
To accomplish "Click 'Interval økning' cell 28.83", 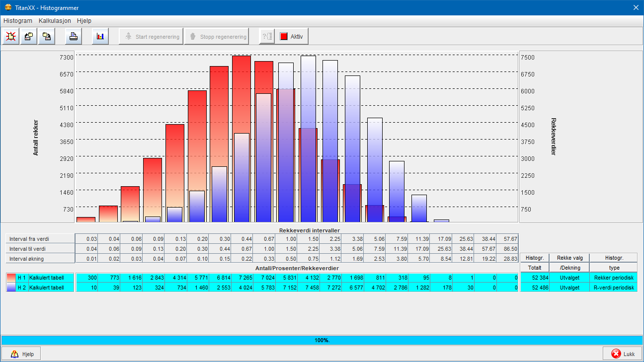I will pos(508,259).
